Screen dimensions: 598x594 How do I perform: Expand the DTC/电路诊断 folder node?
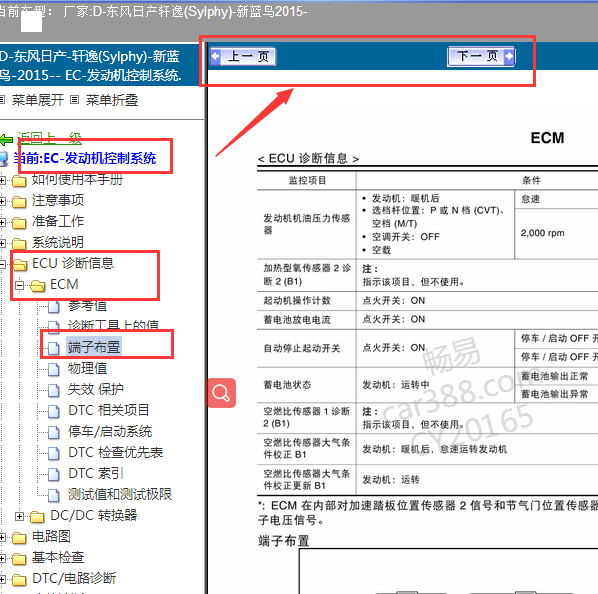click(x=2, y=579)
